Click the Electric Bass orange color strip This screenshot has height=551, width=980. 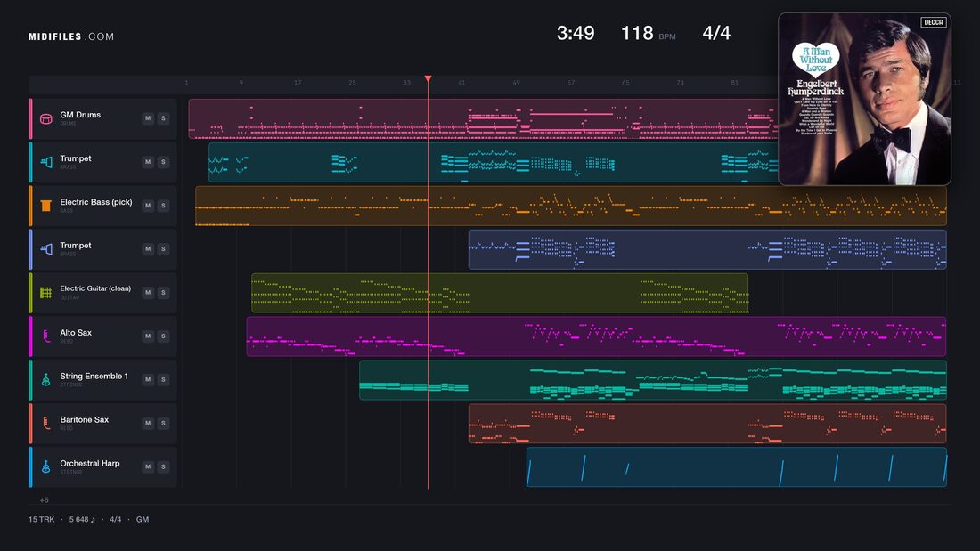(30, 206)
